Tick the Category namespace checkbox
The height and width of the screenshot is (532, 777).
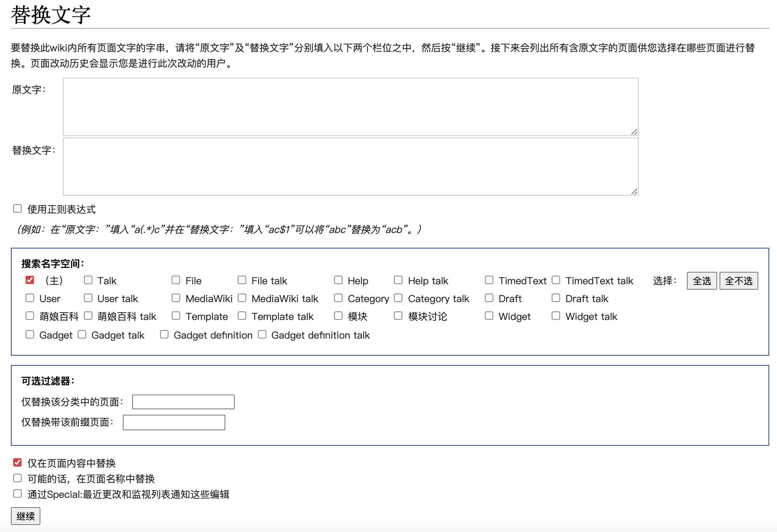pos(338,298)
